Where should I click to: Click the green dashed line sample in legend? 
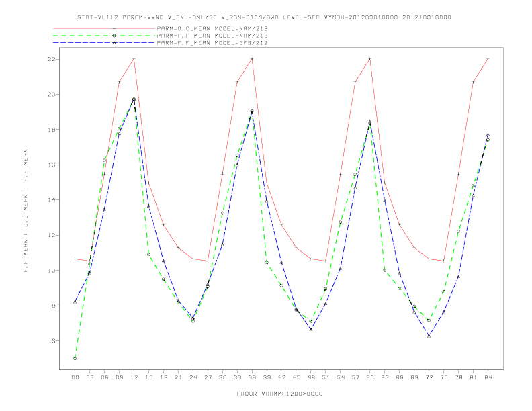104,36
